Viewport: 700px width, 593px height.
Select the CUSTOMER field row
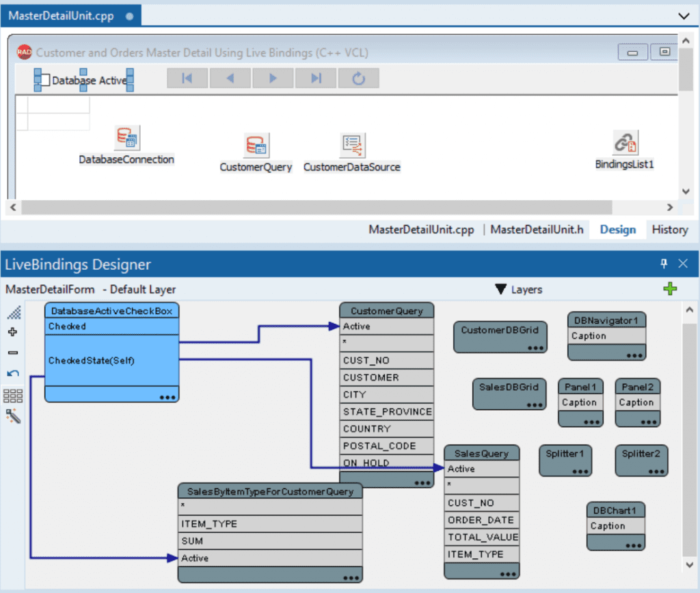(387, 378)
